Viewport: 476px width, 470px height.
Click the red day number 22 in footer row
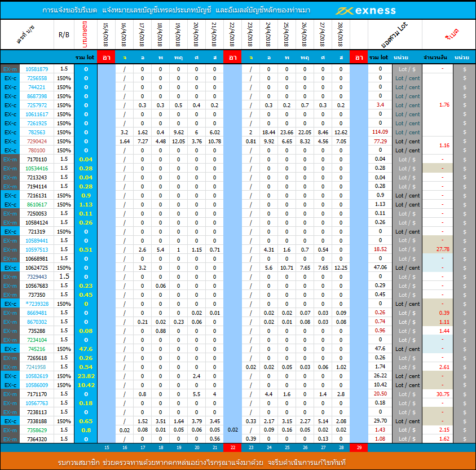click(232, 447)
